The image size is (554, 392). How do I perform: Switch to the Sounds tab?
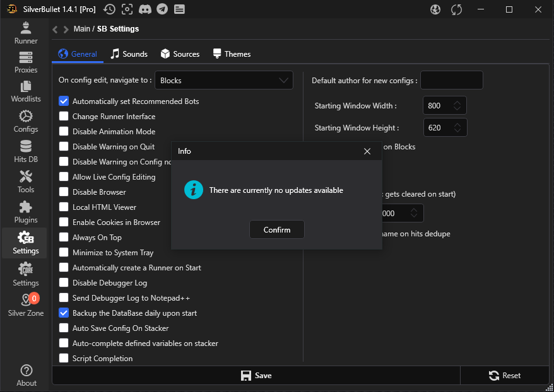pos(129,54)
